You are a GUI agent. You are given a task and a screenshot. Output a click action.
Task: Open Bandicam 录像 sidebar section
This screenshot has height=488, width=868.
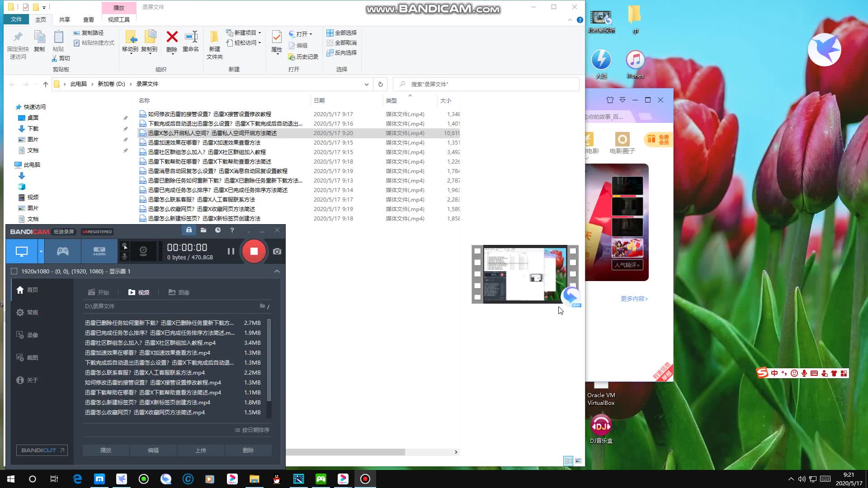tap(27, 335)
